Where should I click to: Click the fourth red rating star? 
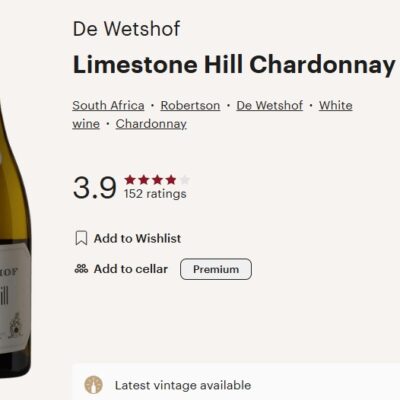coord(171,180)
